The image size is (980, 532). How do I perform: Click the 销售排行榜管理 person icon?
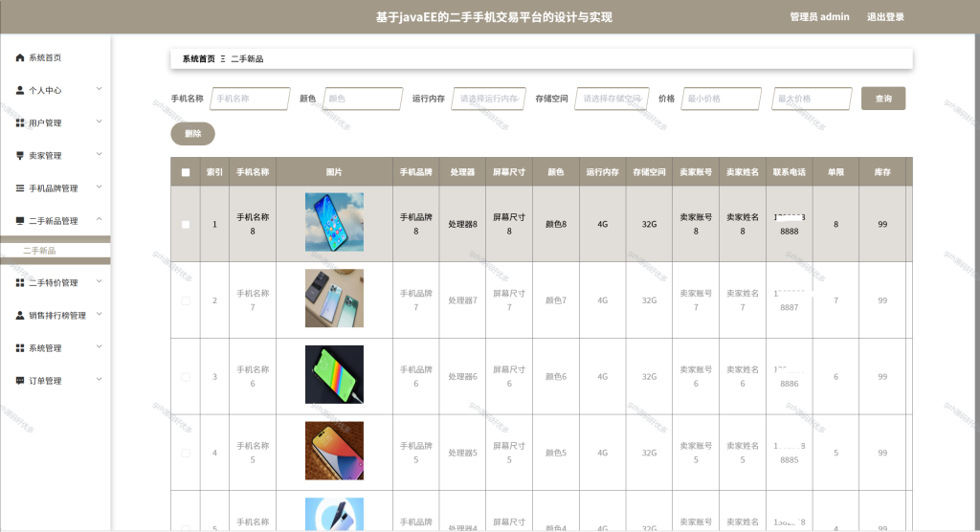[20, 315]
